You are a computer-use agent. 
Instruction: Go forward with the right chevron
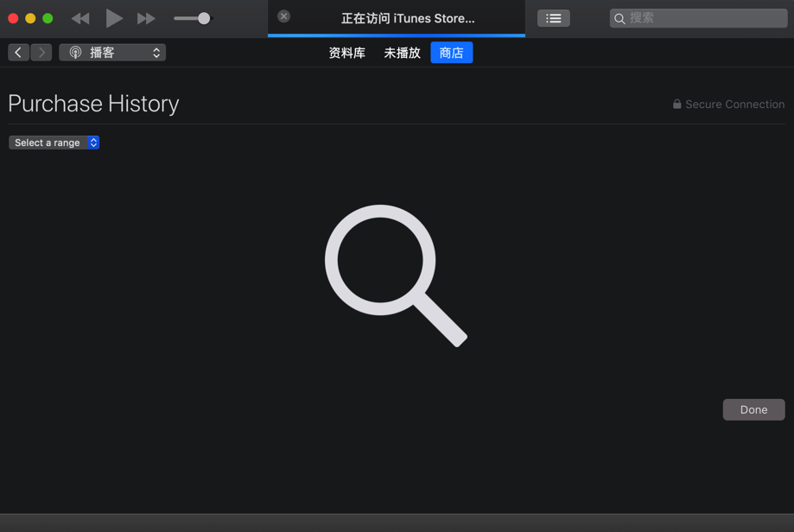[x=41, y=52]
